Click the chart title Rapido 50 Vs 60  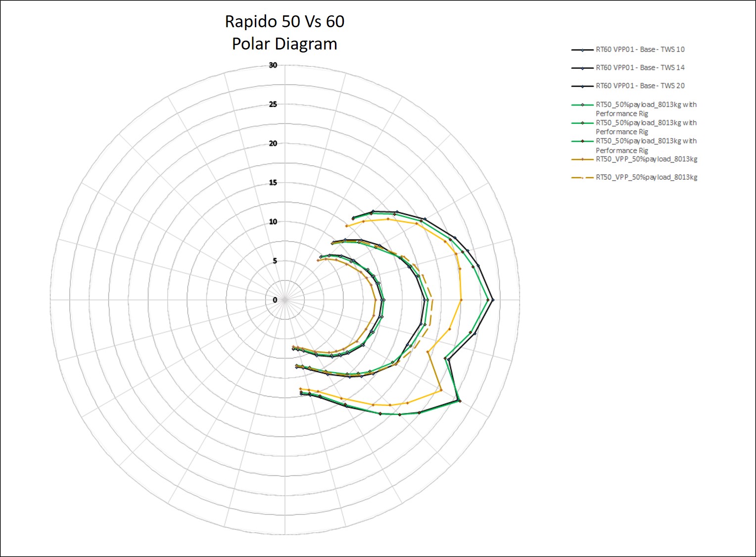click(284, 21)
